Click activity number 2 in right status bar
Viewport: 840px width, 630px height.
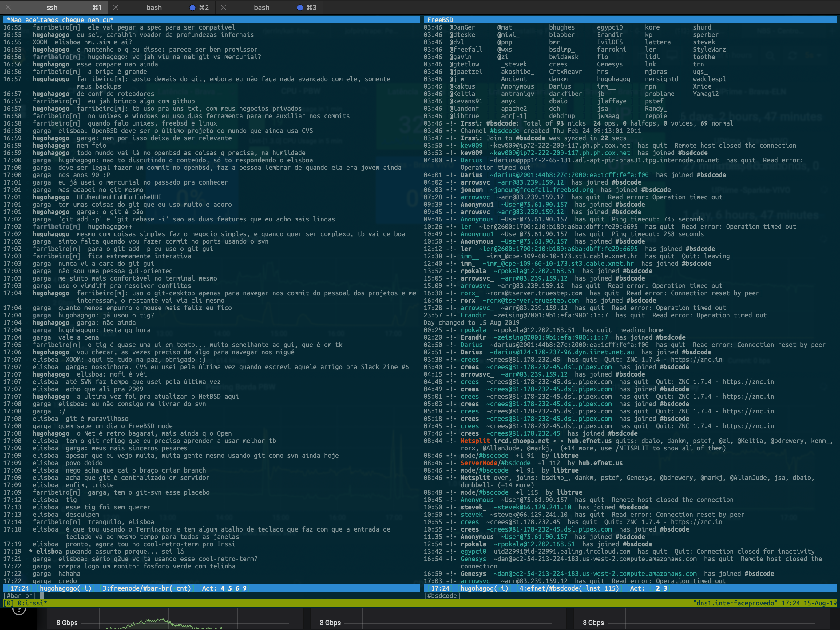pyautogui.click(x=658, y=588)
